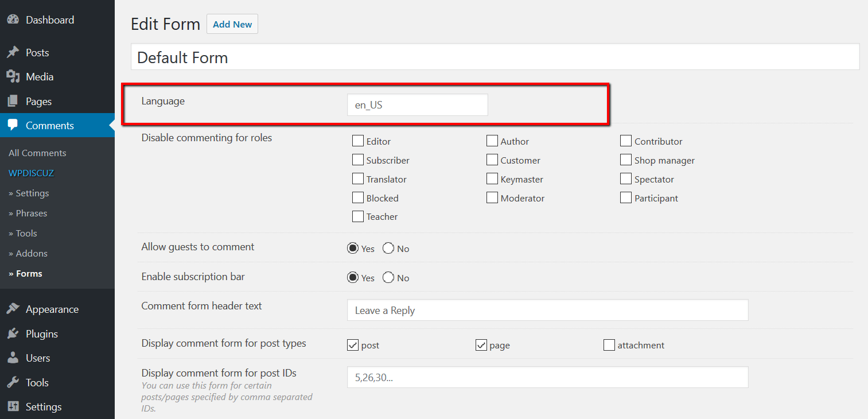The width and height of the screenshot is (868, 419).
Task: Open the All Comments link
Action: pos(37,153)
